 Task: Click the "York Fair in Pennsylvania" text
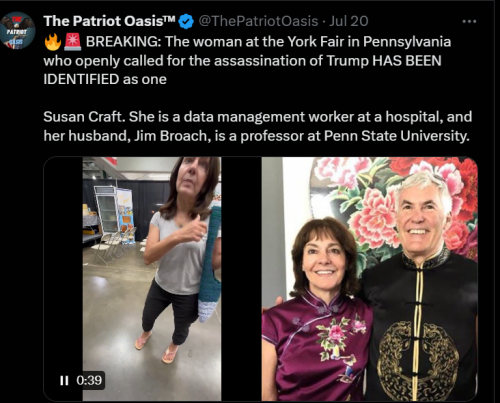point(369,42)
